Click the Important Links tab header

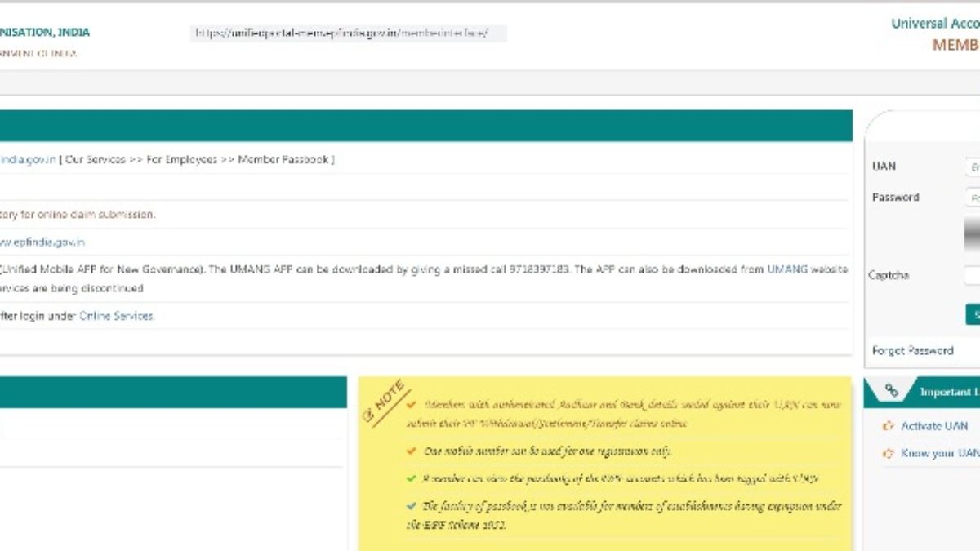click(x=949, y=393)
